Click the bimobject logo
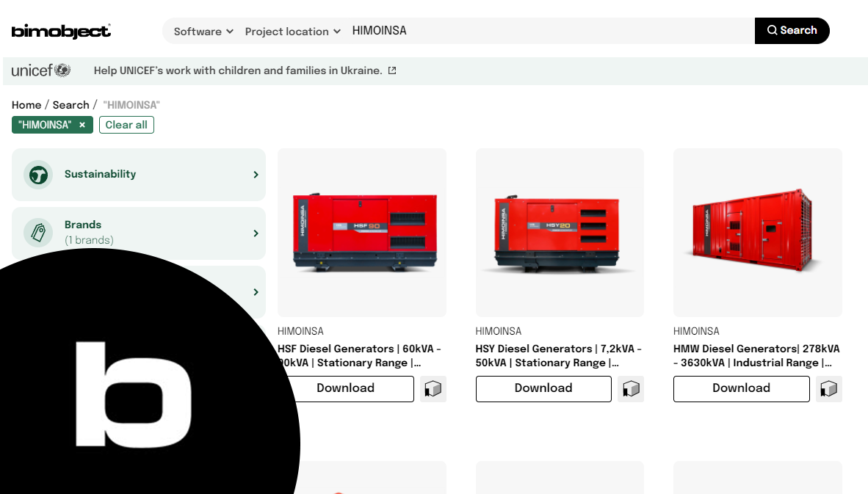The image size is (868, 494). (61, 31)
